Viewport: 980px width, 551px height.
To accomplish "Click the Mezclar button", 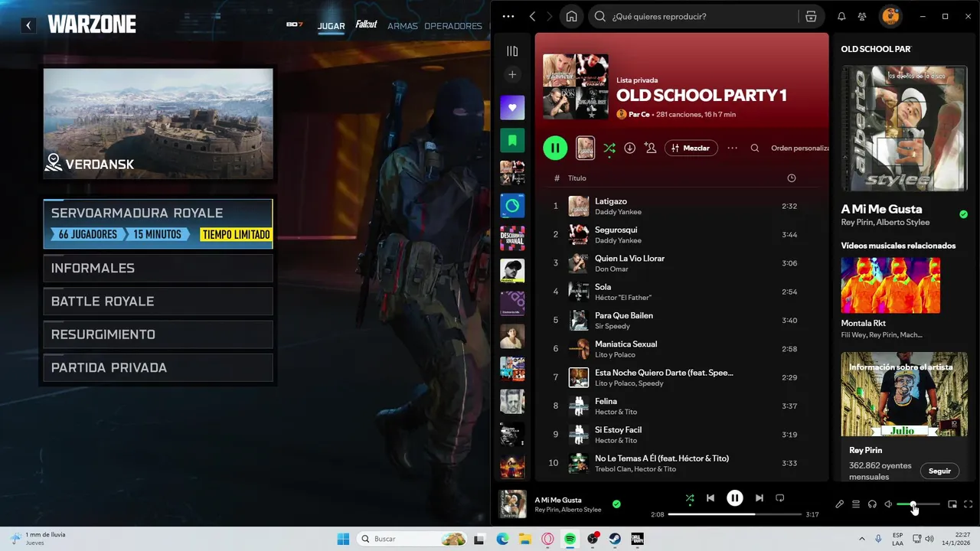I will (x=691, y=148).
